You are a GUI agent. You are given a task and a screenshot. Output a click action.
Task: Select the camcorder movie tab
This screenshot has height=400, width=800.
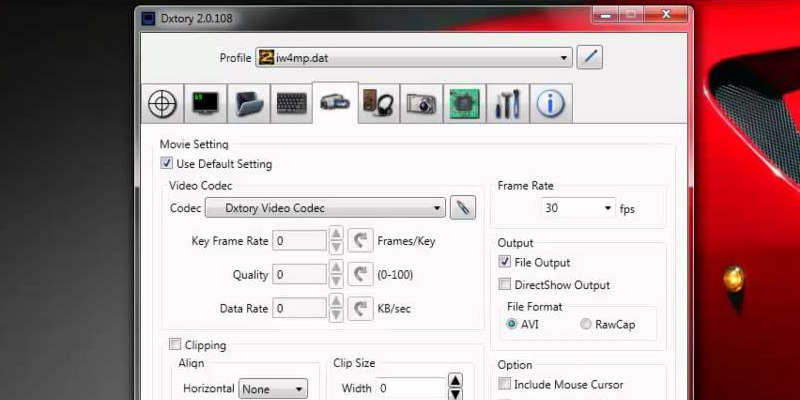335,103
